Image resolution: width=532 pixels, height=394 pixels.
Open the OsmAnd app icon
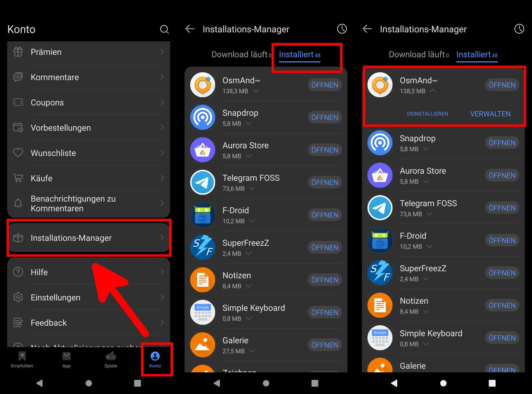point(203,85)
